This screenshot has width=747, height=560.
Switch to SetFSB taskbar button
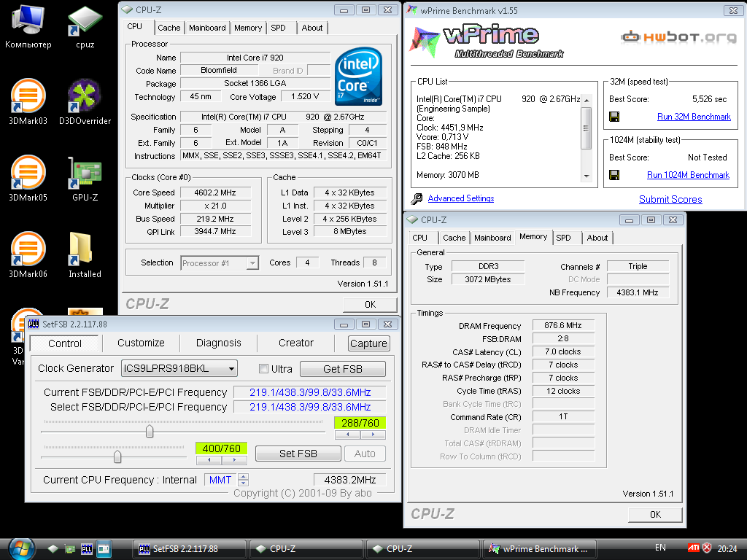point(190,549)
